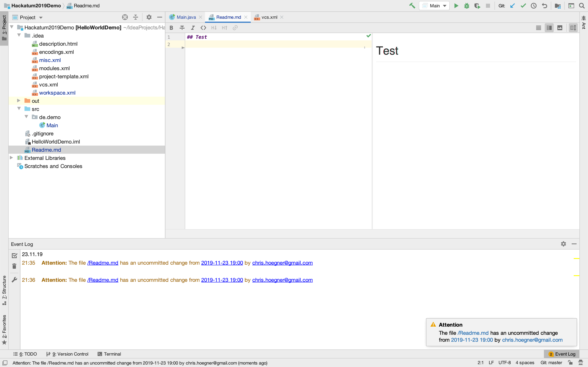Click the Build project hammer icon
This screenshot has height=367, width=588.
[x=412, y=6]
